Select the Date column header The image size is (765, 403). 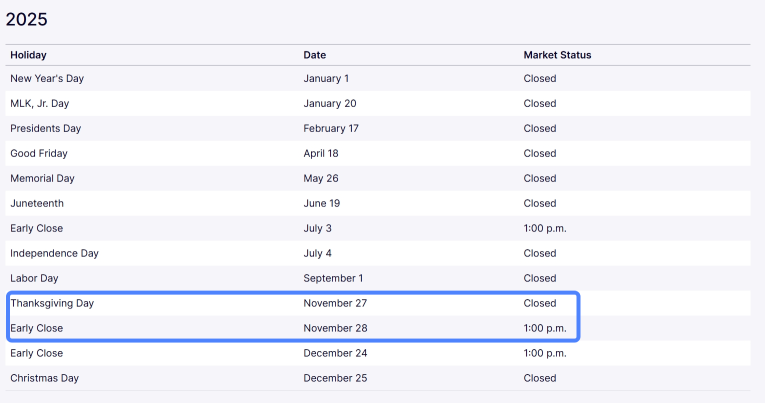(x=315, y=55)
